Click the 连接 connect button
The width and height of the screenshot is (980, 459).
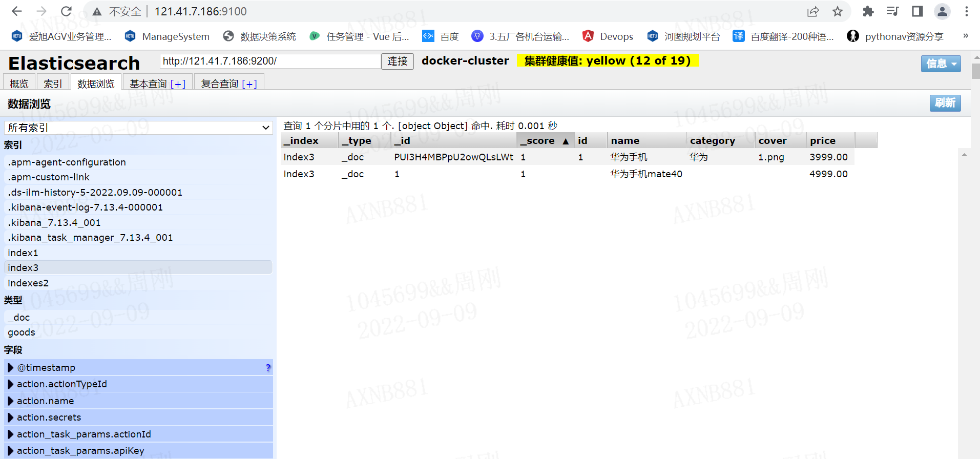[x=397, y=61]
